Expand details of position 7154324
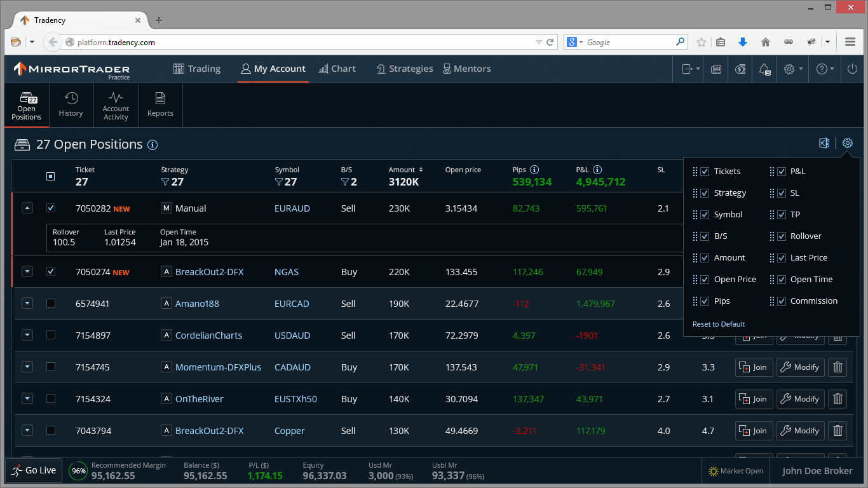Image resolution: width=868 pixels, height=488 pixels. click(27, 398)
